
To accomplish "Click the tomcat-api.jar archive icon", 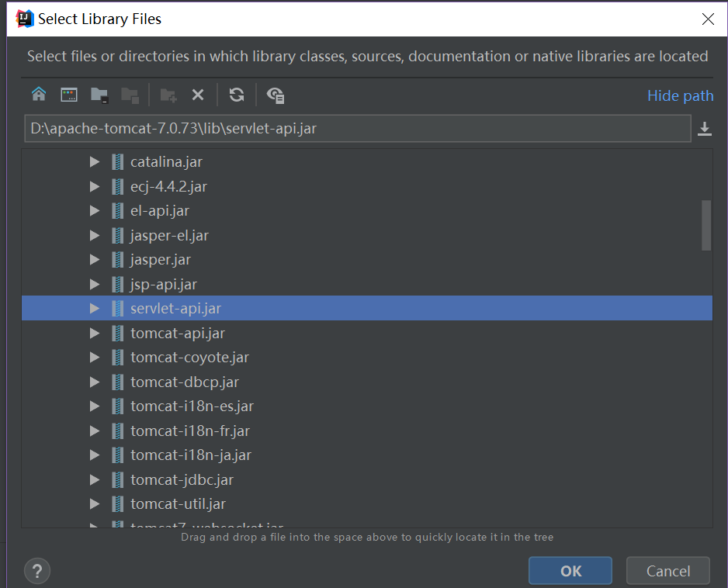I will [118, 334].
